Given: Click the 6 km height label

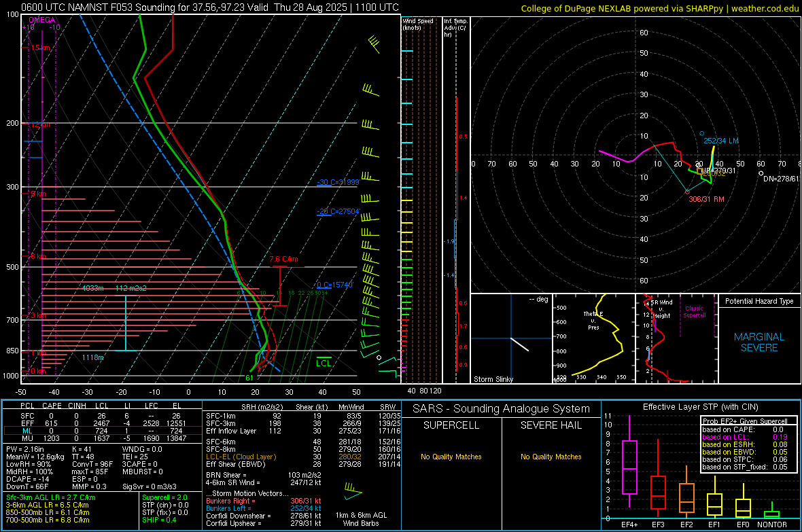Looking at the screenshot, I should [38, 256].
